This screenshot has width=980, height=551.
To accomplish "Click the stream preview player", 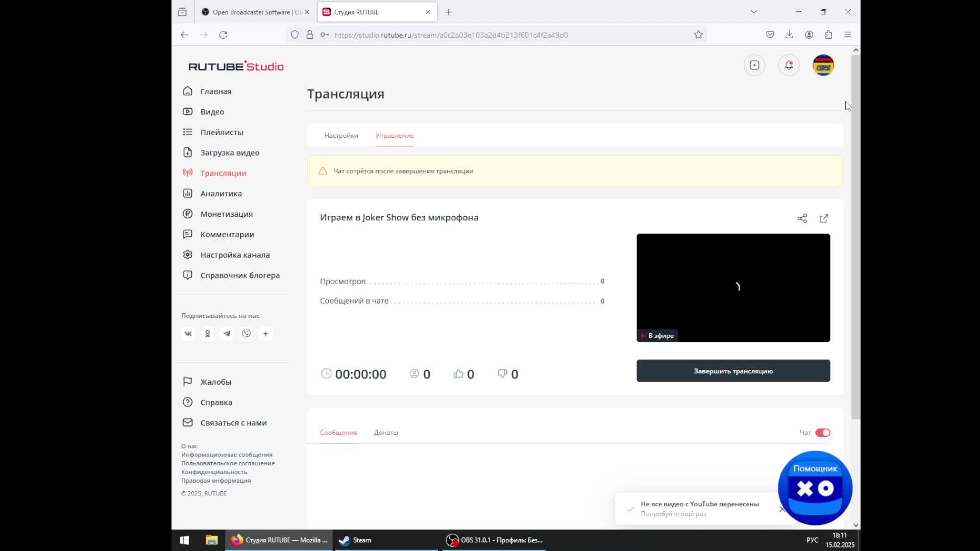I will (733, 288).
